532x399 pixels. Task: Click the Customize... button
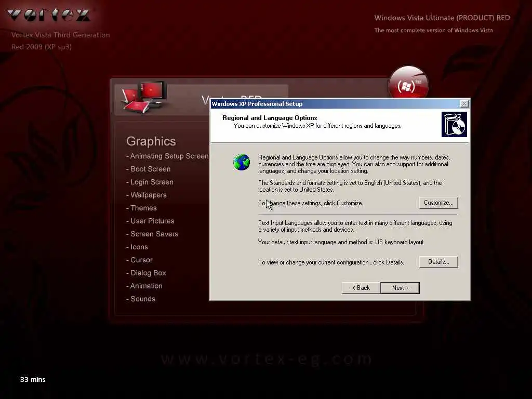coord(438,203)
